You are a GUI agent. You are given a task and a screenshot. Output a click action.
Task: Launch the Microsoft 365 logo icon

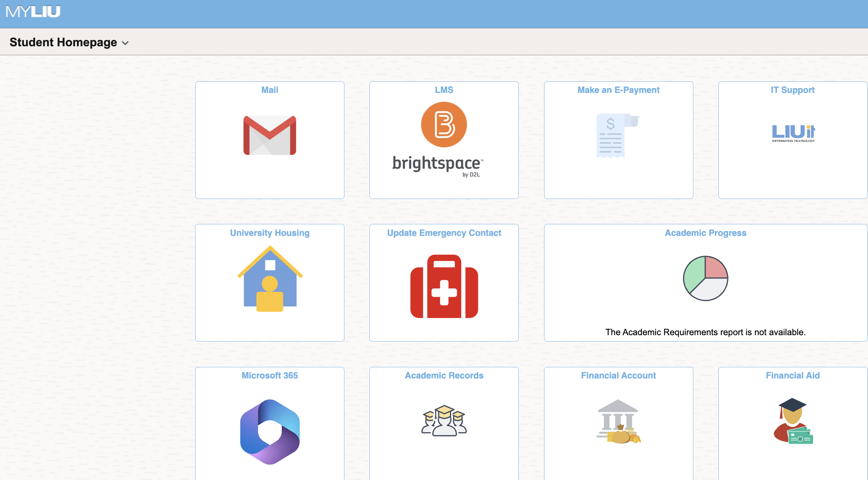(270, 432)
